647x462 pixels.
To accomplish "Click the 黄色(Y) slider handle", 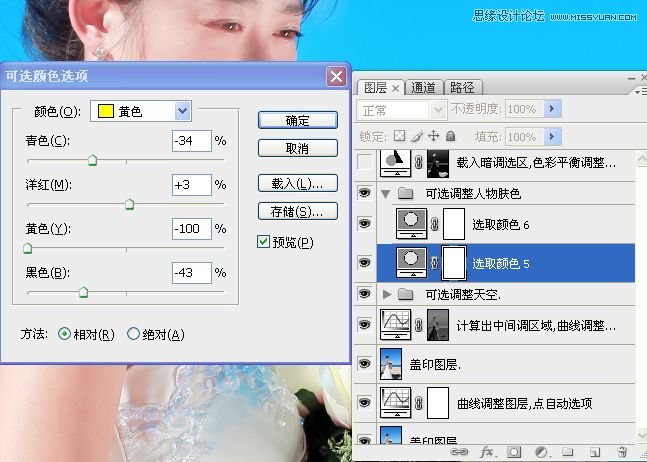I will (28, 248).
